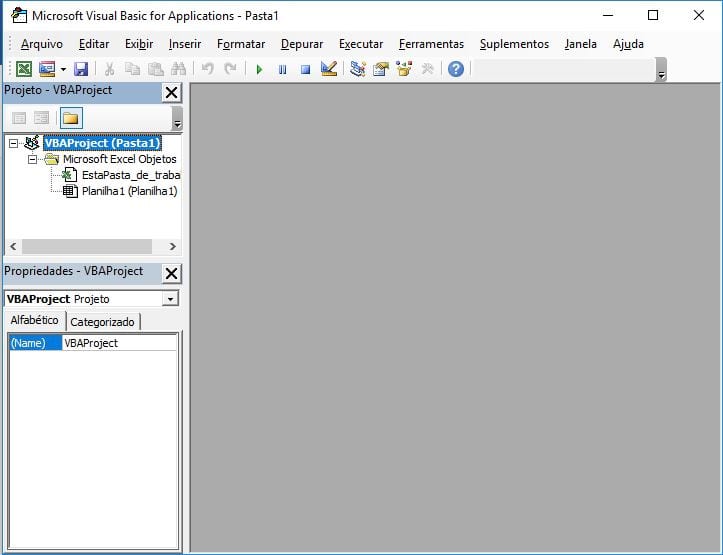Click the VBAProject name value field
This screenshot has width=723, height=555.
(119, 343)
